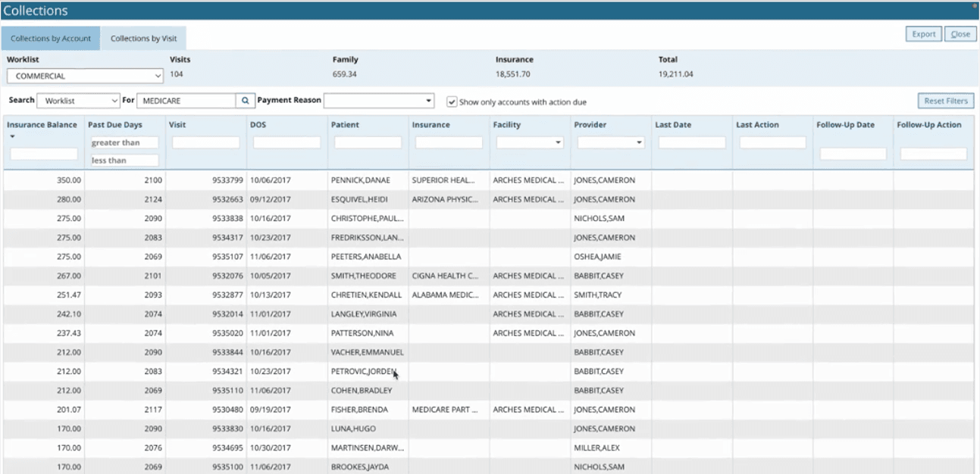
Task: Click insurance balance 251.47
Action: pyautogui.click(x=68, y=295)
